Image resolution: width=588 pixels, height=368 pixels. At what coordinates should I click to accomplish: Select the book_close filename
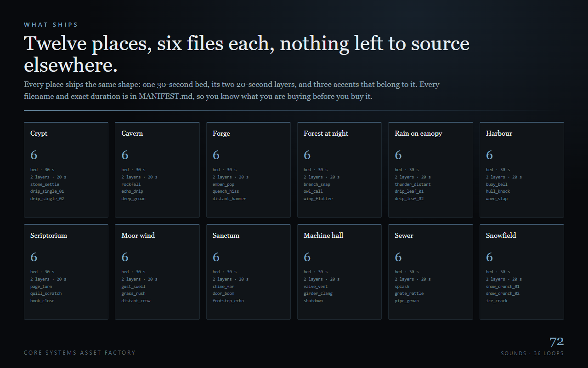[42, 301]
